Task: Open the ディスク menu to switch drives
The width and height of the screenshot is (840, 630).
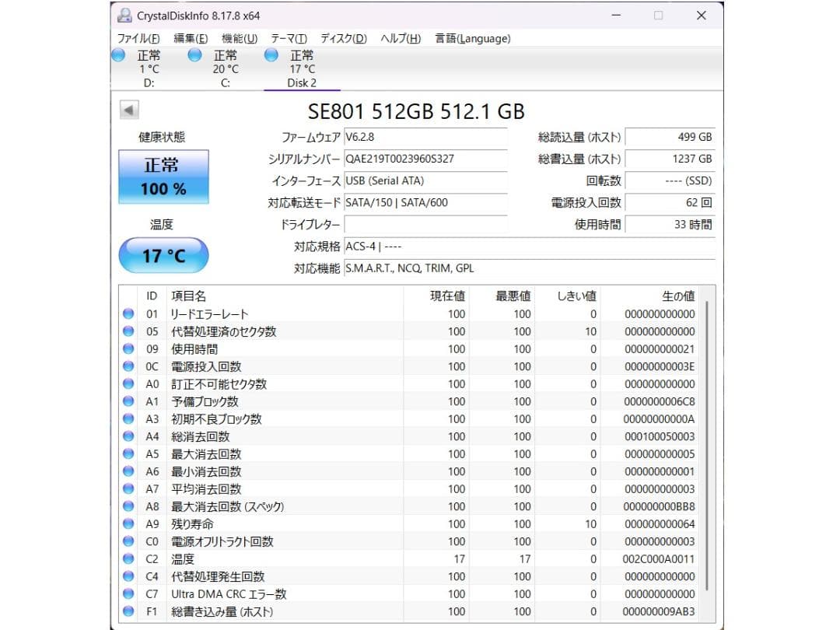Action: [x=343, y=37]
